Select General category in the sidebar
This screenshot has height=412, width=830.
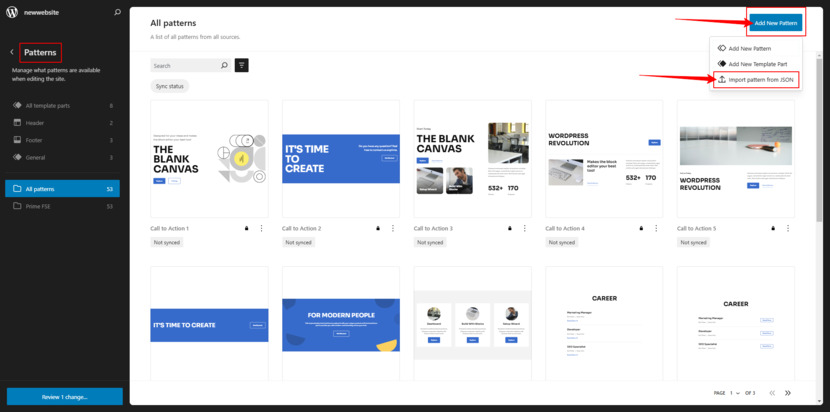62,157
